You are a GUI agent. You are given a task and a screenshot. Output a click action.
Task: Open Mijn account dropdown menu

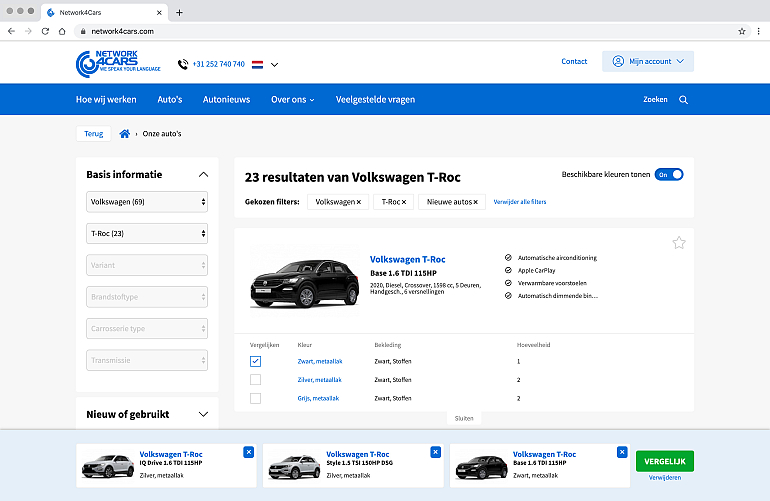tap(648, 61)
